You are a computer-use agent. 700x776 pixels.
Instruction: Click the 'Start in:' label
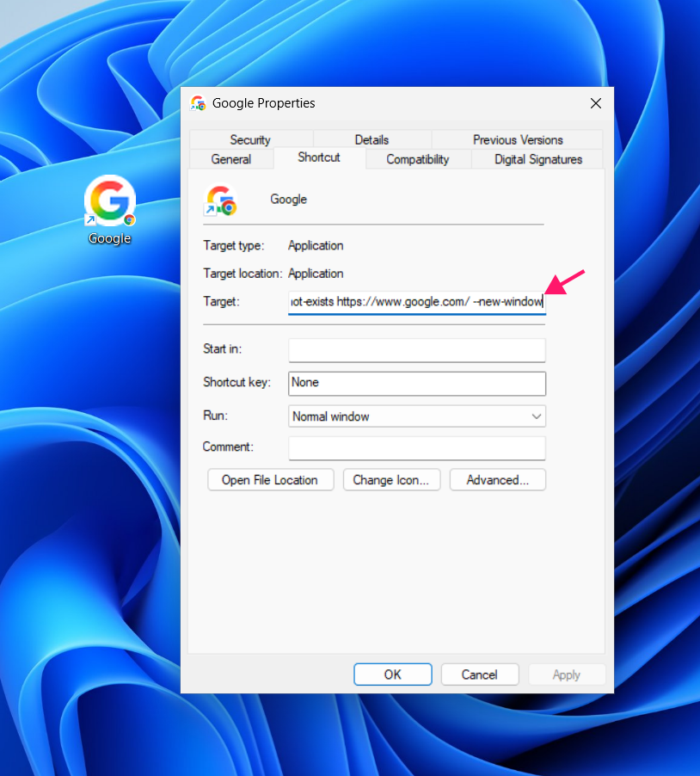[x=223, y=349]
